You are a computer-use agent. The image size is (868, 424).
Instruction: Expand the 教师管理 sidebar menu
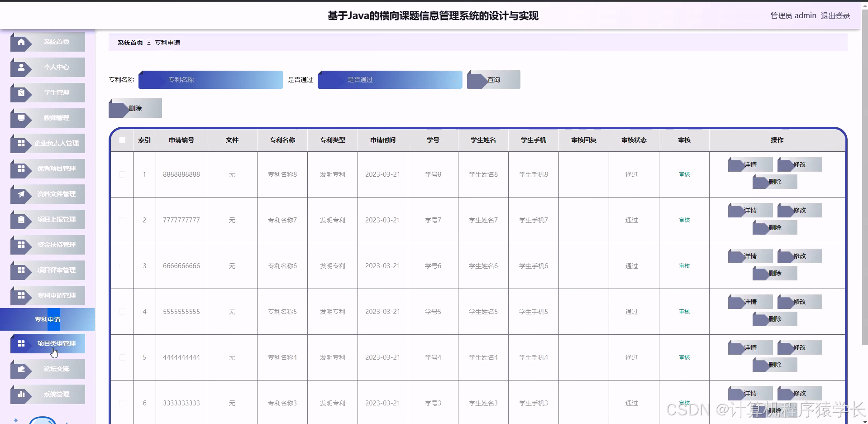click(x=48, y=118)
